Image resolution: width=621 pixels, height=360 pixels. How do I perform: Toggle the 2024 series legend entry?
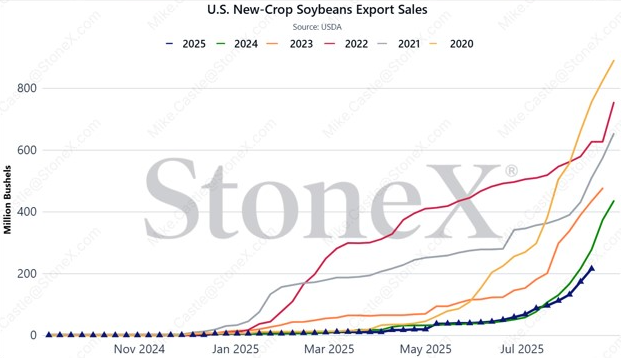(x=237, y=44)
